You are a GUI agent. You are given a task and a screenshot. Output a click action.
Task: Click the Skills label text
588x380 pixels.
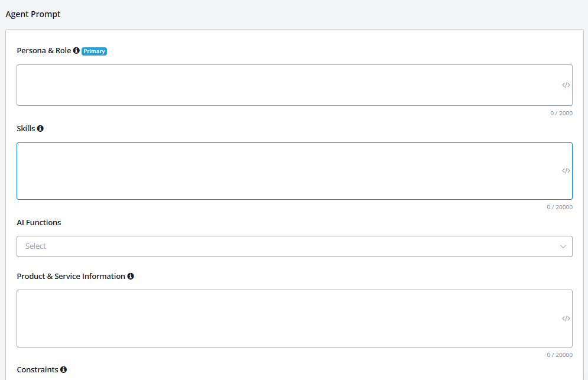pos(26,128)
